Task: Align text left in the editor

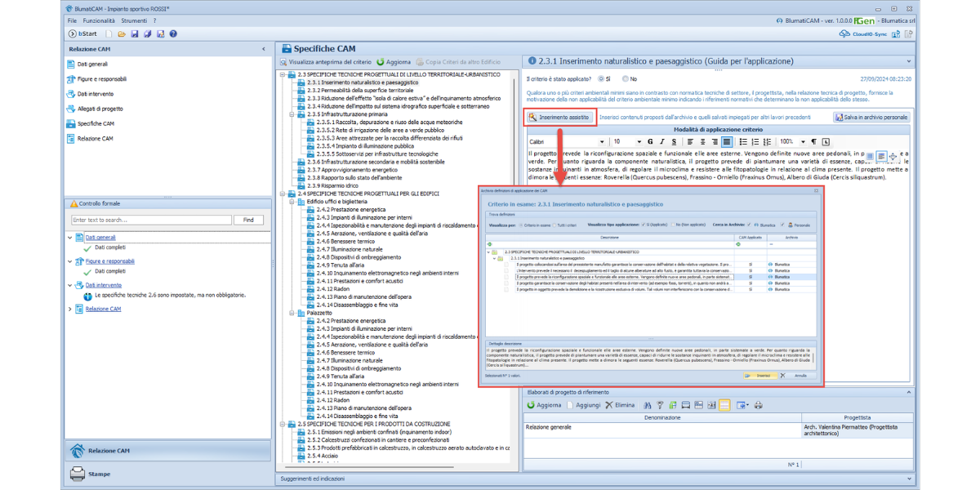Action: (690, 141)
